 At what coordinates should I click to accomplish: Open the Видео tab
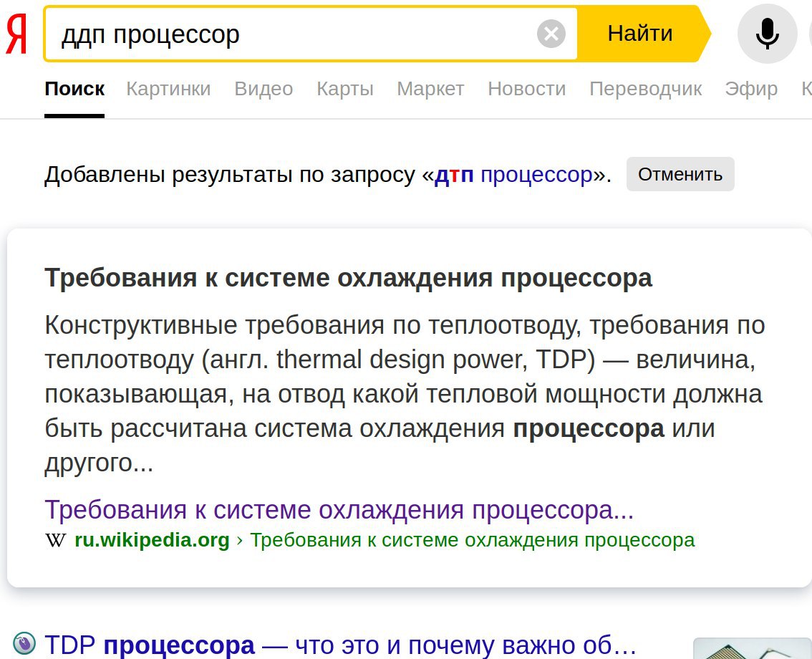264,89
